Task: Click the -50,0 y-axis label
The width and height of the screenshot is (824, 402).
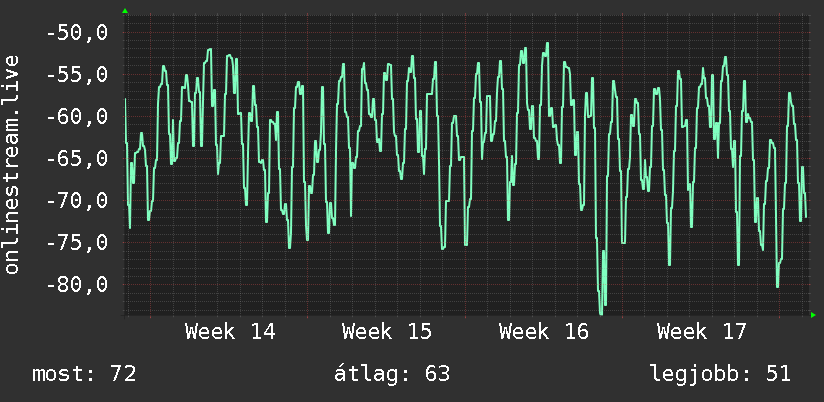Action: click(77, 33)
